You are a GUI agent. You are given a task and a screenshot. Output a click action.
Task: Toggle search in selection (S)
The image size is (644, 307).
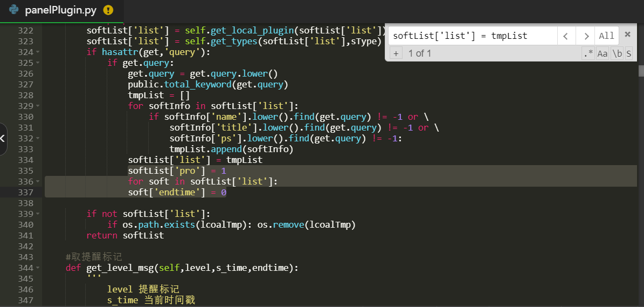coord(628,53)
